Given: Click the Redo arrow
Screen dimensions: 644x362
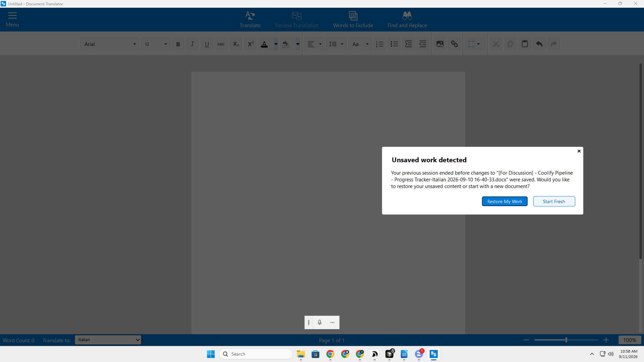Looking at the screenshot, I should tap(554, 44).
